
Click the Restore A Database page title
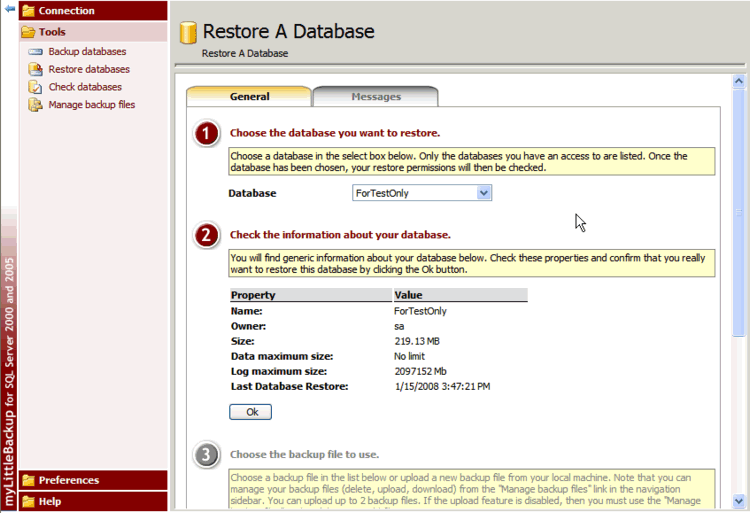288,32
